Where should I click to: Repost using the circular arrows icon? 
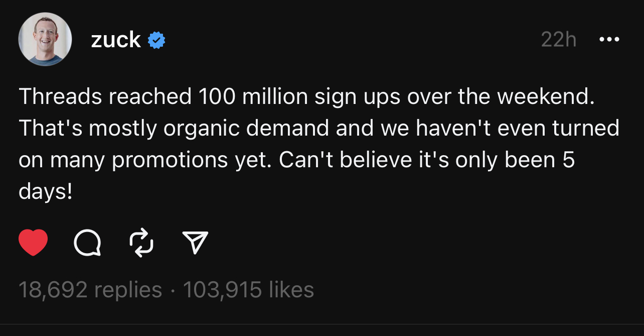click(142, 242)
